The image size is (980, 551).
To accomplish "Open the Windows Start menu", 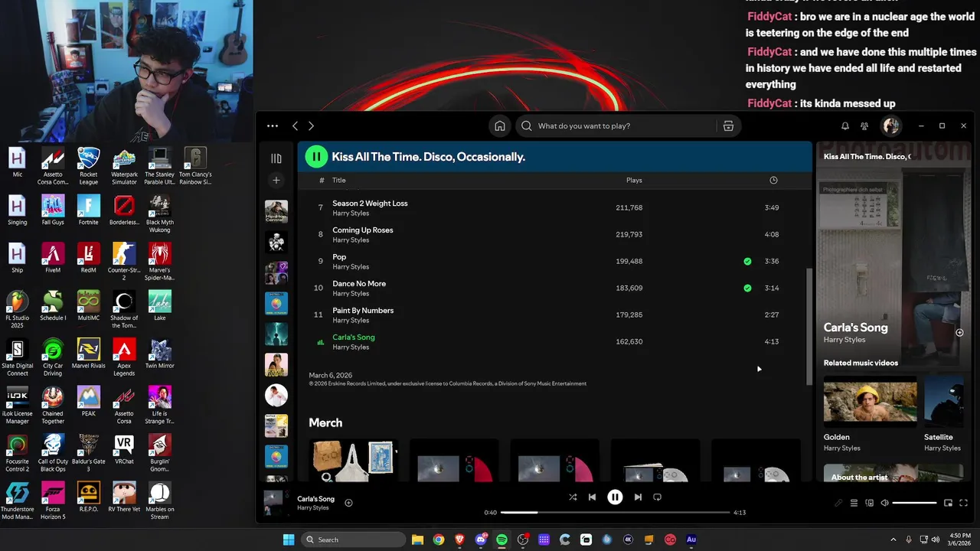I will point(289,540).
